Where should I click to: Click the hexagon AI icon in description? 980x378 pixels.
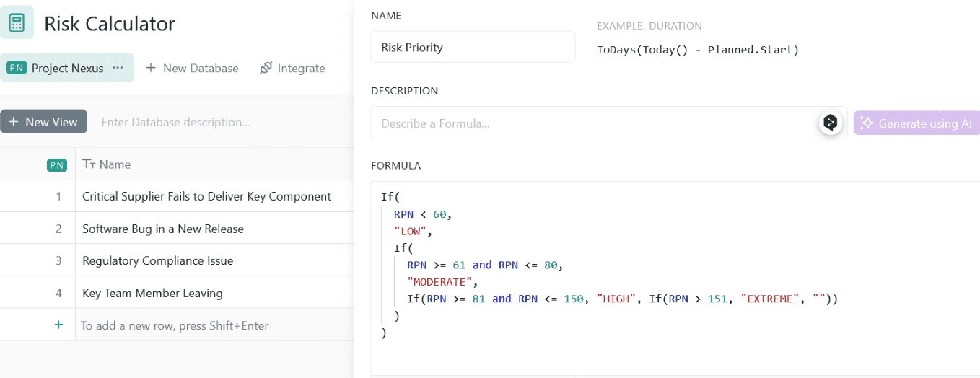point(831,123)
